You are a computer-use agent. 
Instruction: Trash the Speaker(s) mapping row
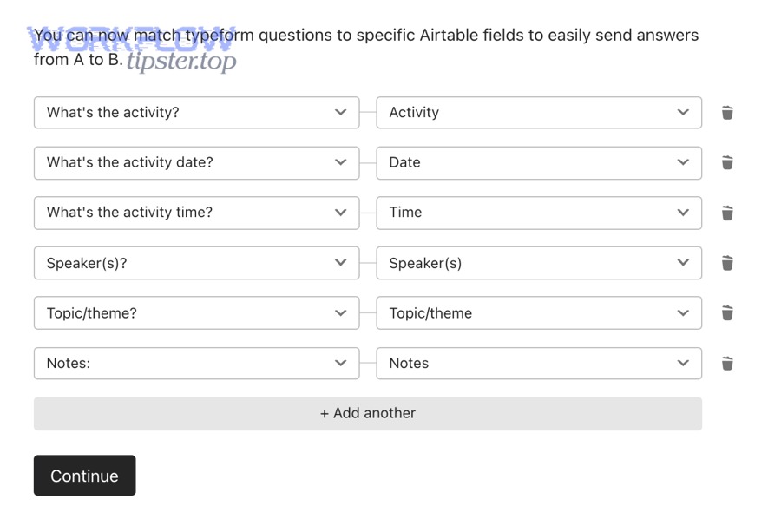727,263
